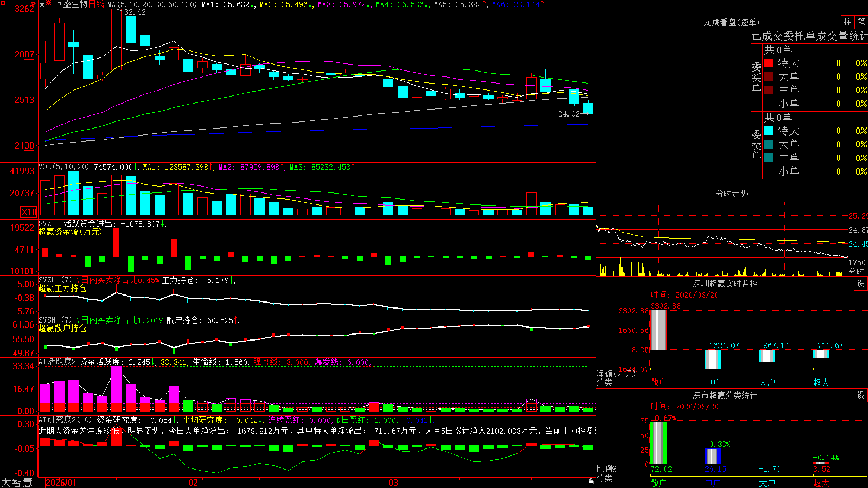Click the 龙虎看盘(逐单) panel title

point(731,22)
